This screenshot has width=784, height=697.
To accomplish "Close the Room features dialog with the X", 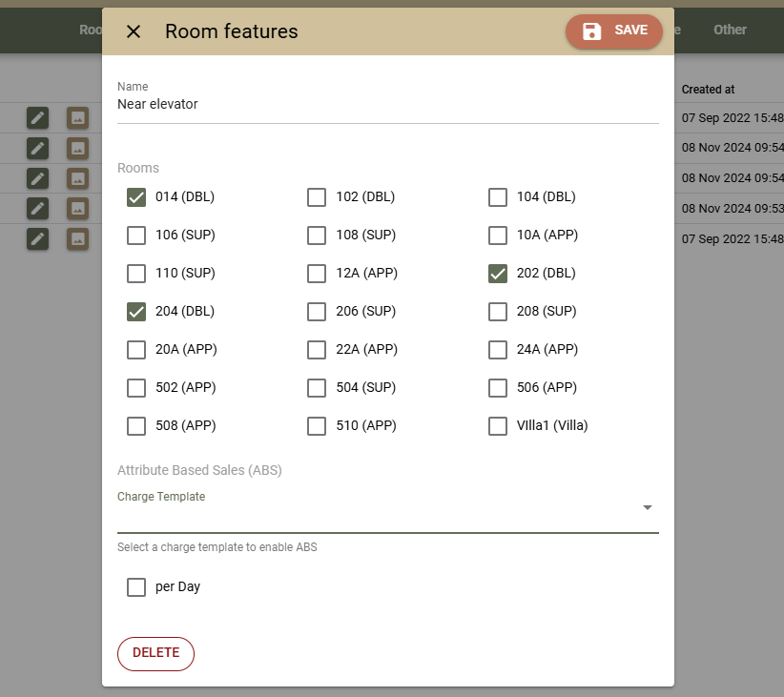I will click(133, 31).
